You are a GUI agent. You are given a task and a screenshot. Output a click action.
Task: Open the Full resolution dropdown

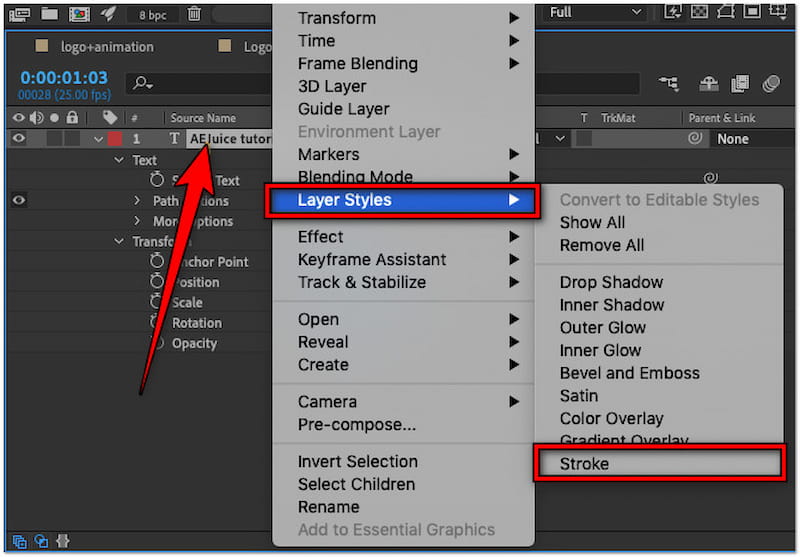click(x=595, y=13)
